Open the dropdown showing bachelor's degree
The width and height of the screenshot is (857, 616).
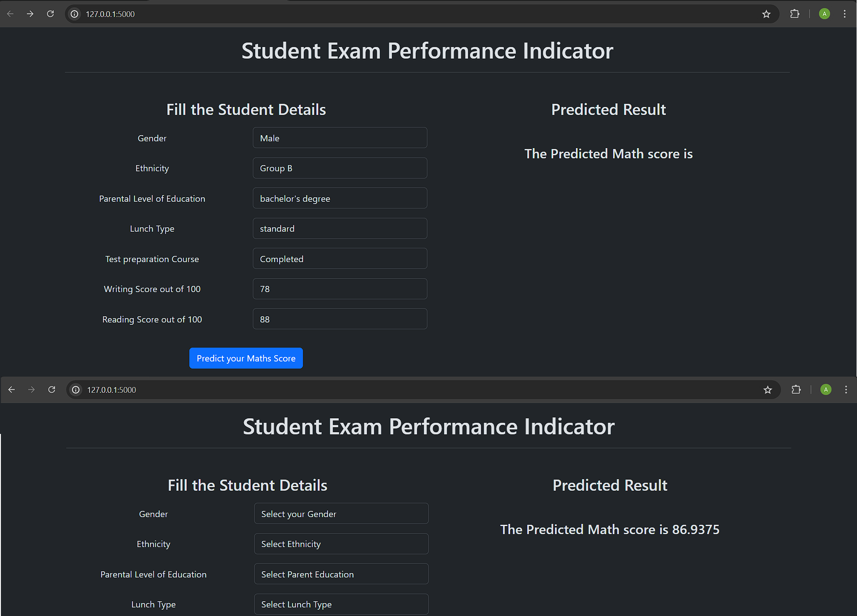point(340,198)
